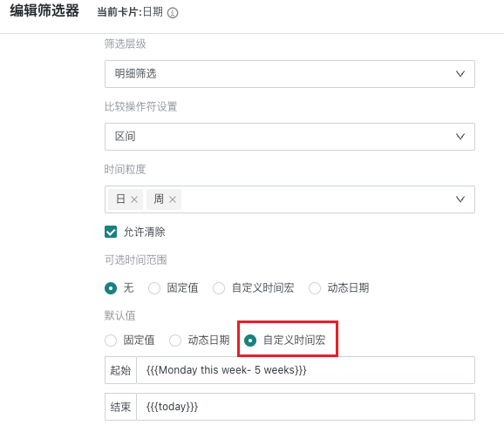Select 固定值 radio under 默认值
The width and height of the screenshot is (504, 432).
pos(111,341)
